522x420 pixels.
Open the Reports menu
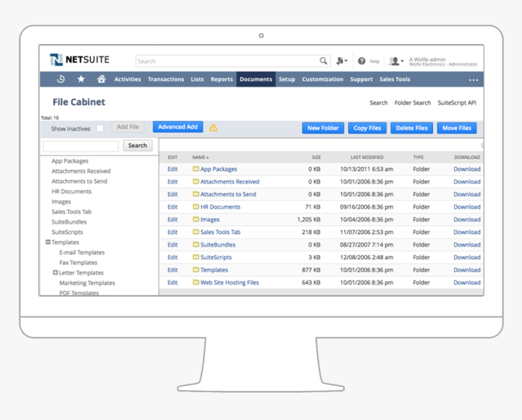[x=222, y=80]
